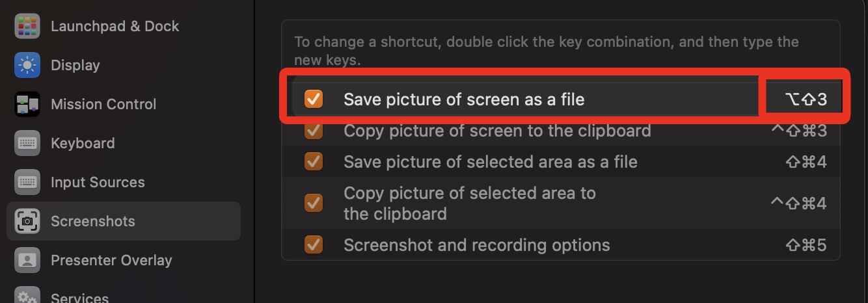Disable Copy picture of selected area to clipboard
Screen dimensions: 868x303
[314, 203]
